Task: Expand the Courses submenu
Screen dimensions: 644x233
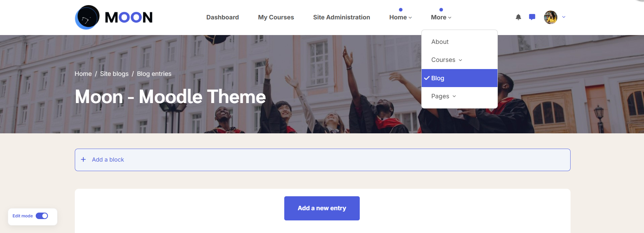Action: coord(446,60)
